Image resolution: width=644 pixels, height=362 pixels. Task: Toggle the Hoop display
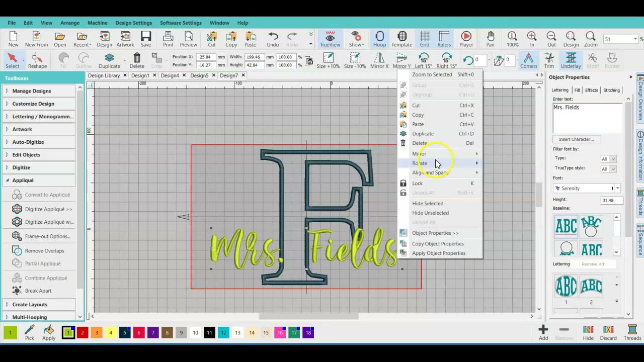coord(380,39)
